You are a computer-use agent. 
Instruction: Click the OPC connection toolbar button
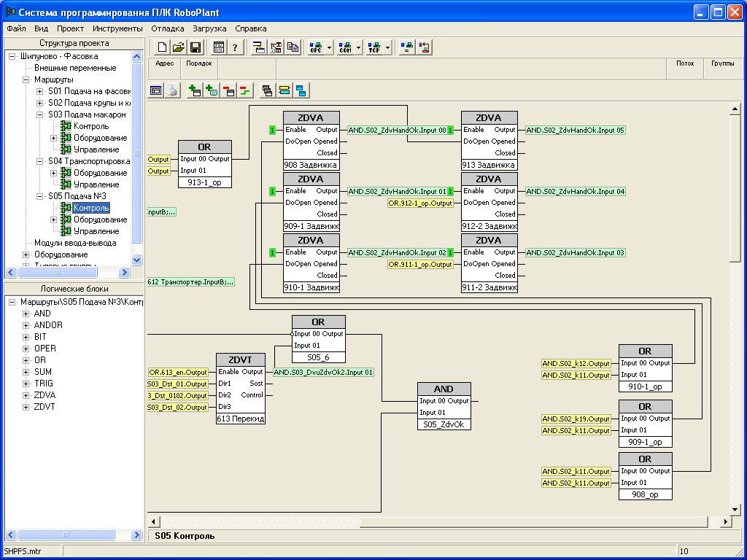316,47
